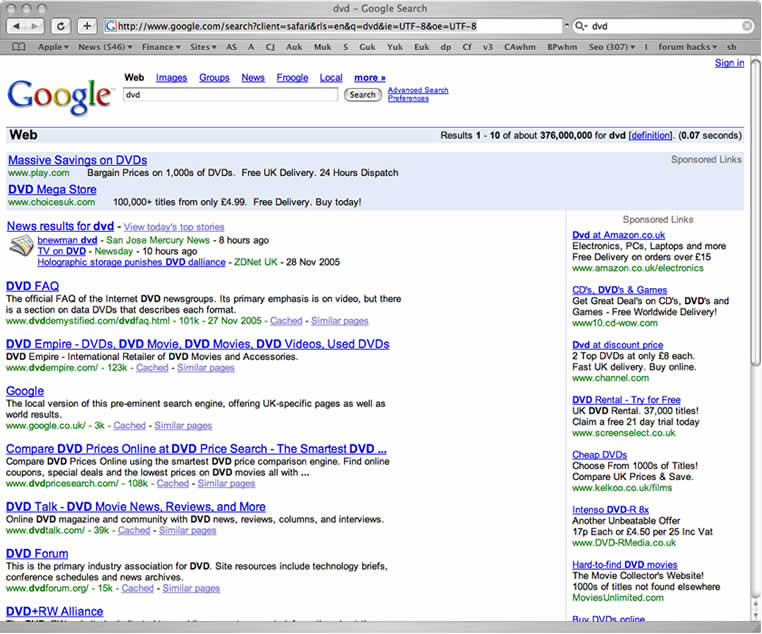Click the Safari forward arrow button
The image size is (762, 634).
(36, 26)
